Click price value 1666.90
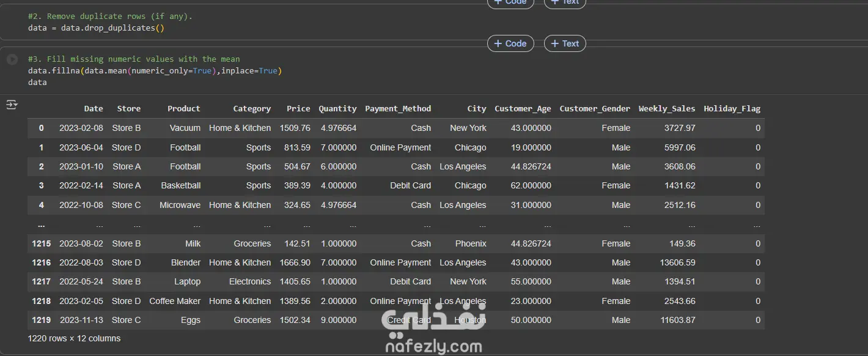This screenshot has width=868, height=356. tap(295, 263)
